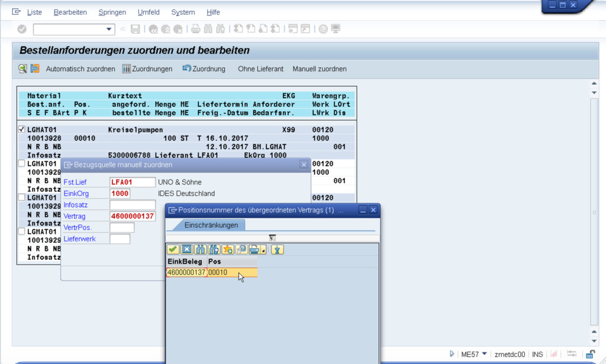The width and height of the screenshot is (606, 364).
Task: Click the find next binoculars-plus icon
Action: pyautogui.click(x=214, y=250)
